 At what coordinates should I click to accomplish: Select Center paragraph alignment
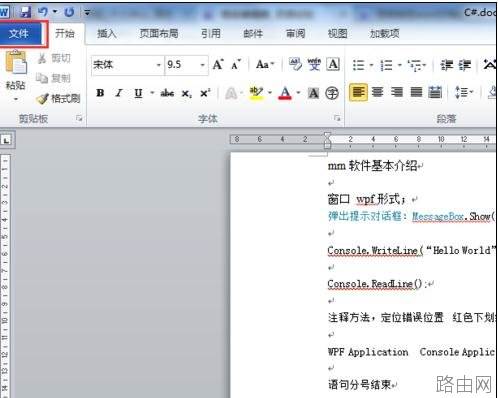pyautogui.click(x=377, y=92)
